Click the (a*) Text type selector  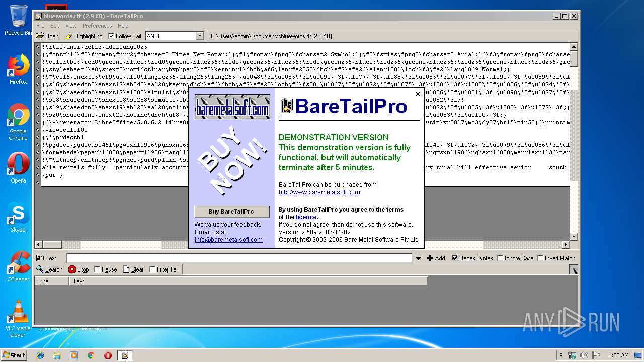pos(46,258)
